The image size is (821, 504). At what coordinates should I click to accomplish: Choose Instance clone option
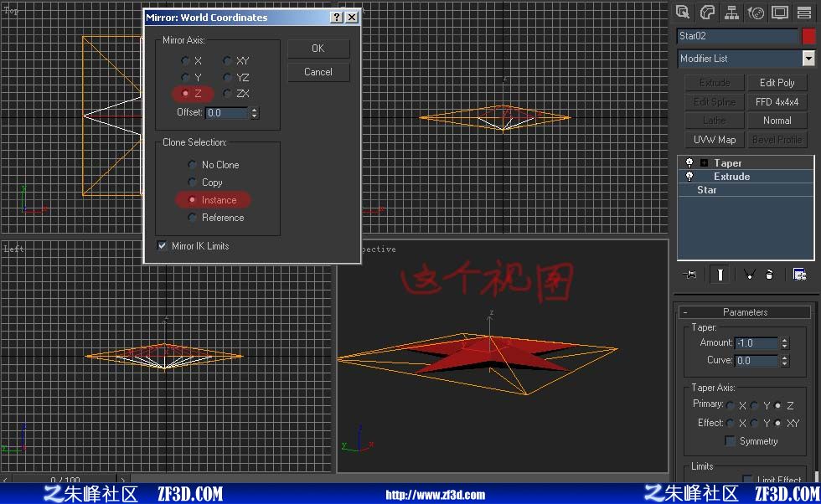coord(192,199)
